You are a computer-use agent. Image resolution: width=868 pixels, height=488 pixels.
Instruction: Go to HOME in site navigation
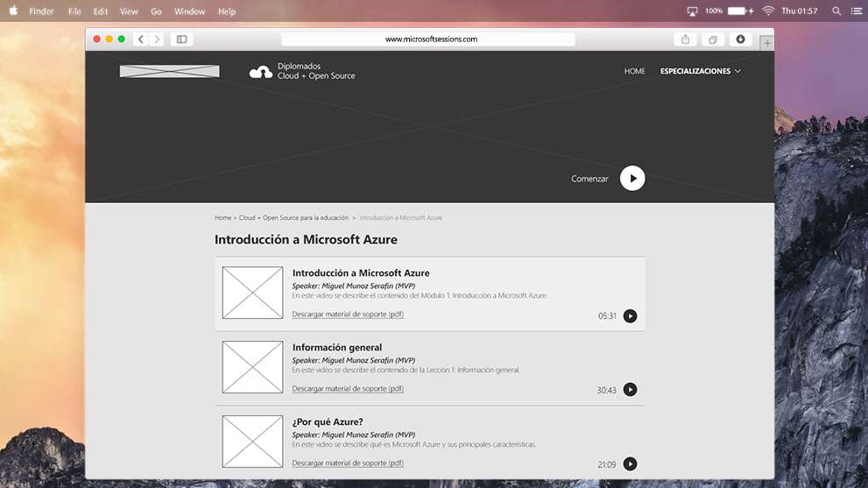click(x=634, y=71)
